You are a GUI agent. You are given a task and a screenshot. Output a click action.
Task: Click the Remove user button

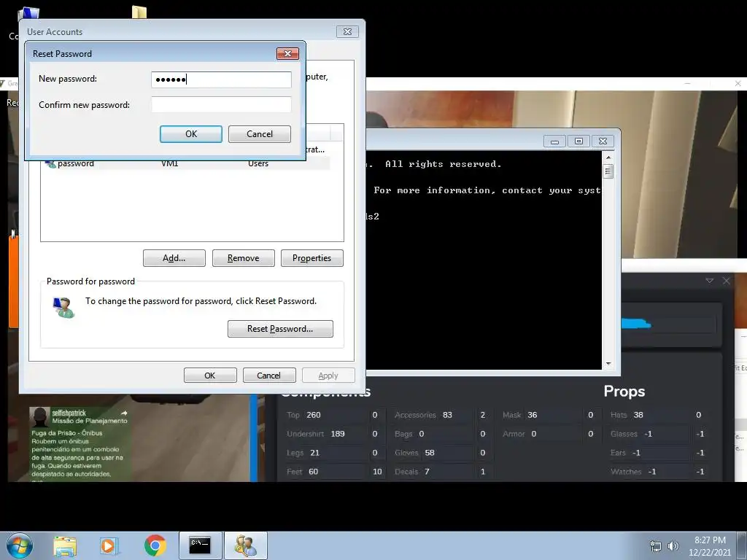tap(244, 258)
